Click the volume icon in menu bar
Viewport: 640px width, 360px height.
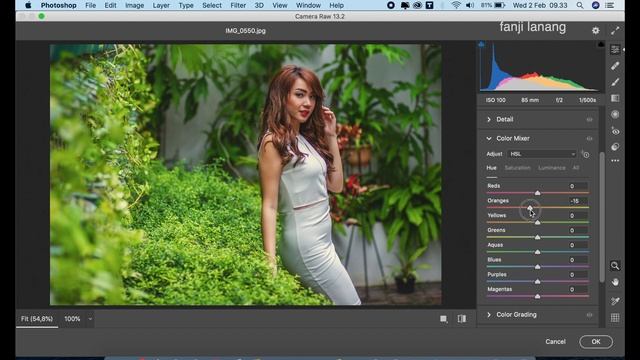click(470, 5)
